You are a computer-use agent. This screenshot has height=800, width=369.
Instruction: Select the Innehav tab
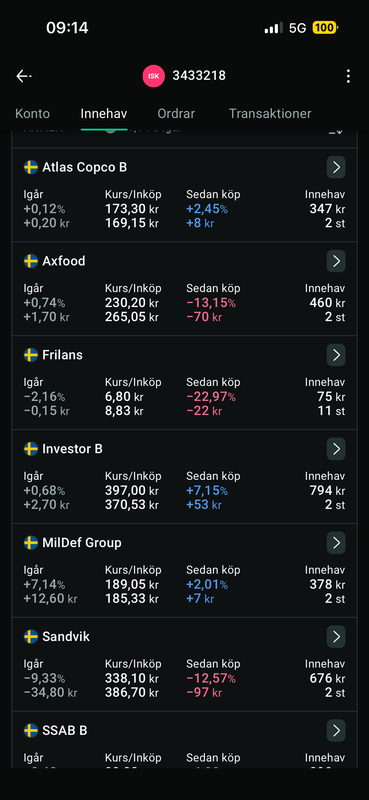pos(104,113)
